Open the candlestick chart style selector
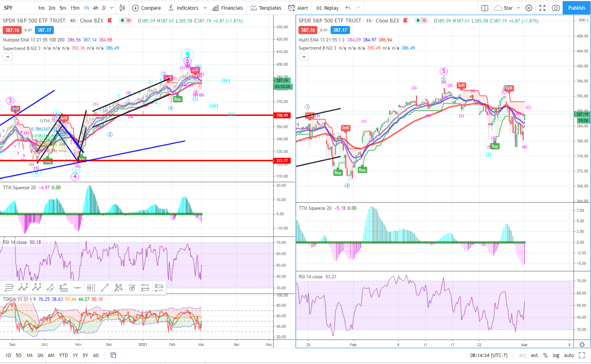Image resolution: width=591 pixels, height=364 pixels. pos(122,8)
